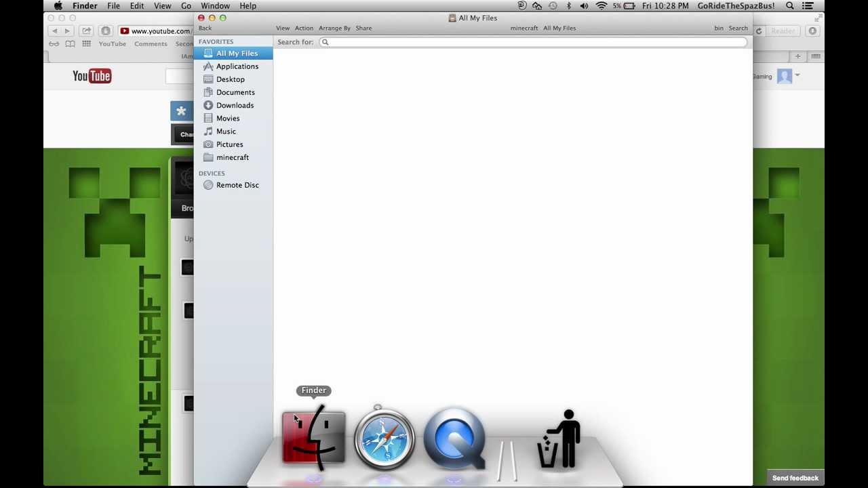This screenshot has height=488, width=868.
Task: Open the View menu in the menu bar
Action: [162, 6]
